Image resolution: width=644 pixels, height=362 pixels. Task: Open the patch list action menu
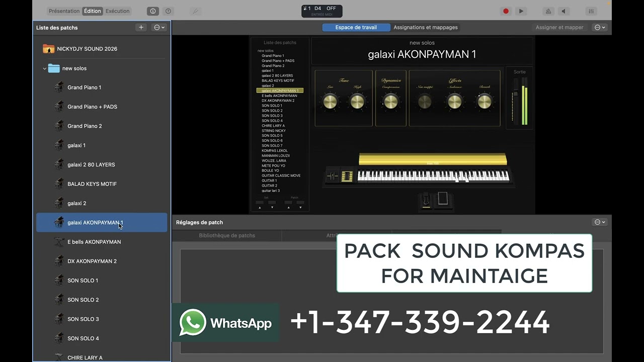pyautogui.click(x=159, y=28)
